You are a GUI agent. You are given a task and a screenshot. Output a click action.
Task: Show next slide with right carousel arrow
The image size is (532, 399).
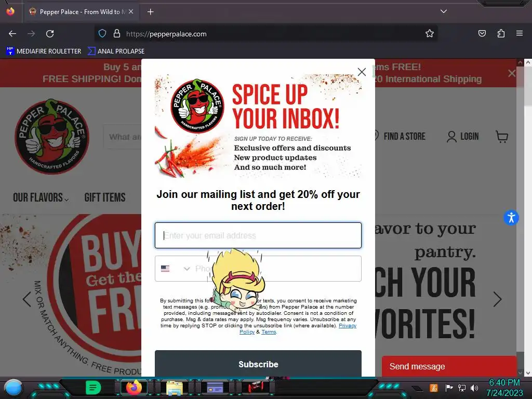coord(497,299)
